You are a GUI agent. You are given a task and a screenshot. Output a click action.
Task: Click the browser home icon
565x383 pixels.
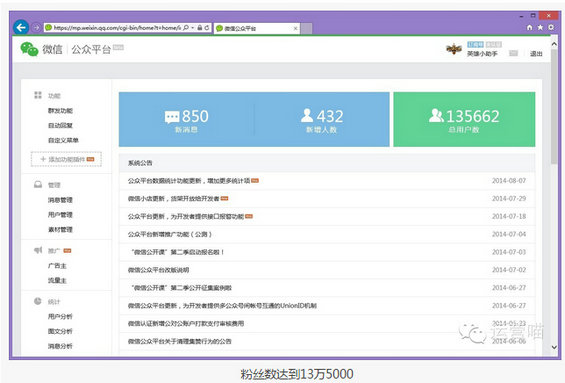[529, 27]
